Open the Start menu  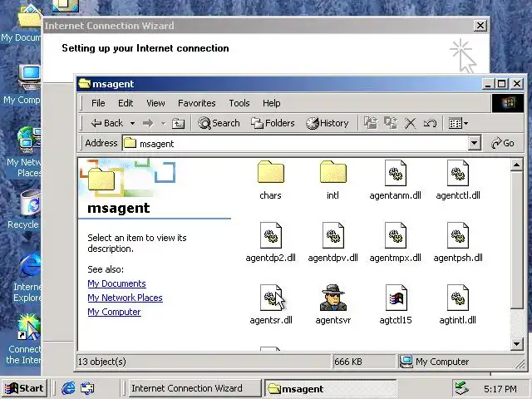[24, 388]
